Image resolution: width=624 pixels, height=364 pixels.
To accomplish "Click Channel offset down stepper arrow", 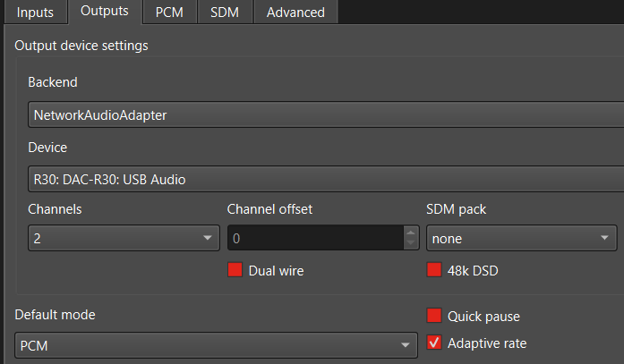I will (x=411, y=243).
